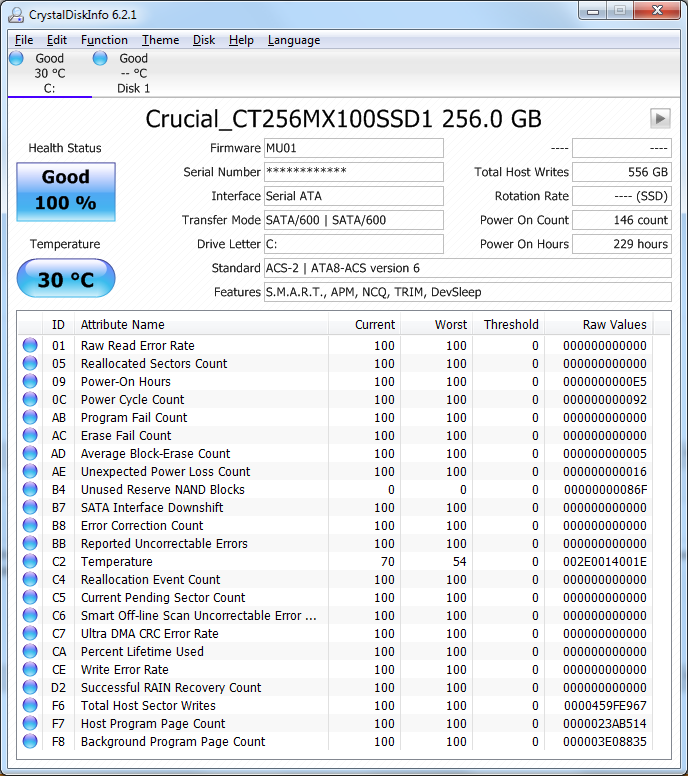This screenshot has height=776, width=688.
Task: Open the Theme menu
Action: [x=160, y=40]
